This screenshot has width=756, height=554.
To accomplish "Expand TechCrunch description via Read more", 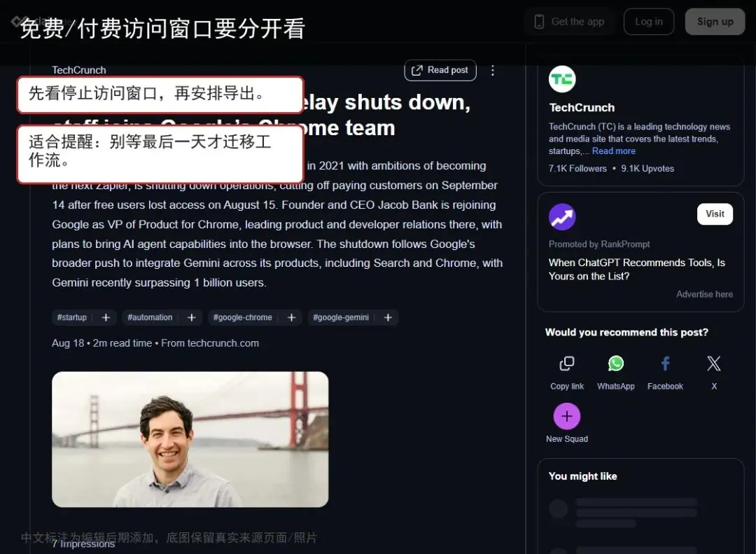I will [613, 151].
